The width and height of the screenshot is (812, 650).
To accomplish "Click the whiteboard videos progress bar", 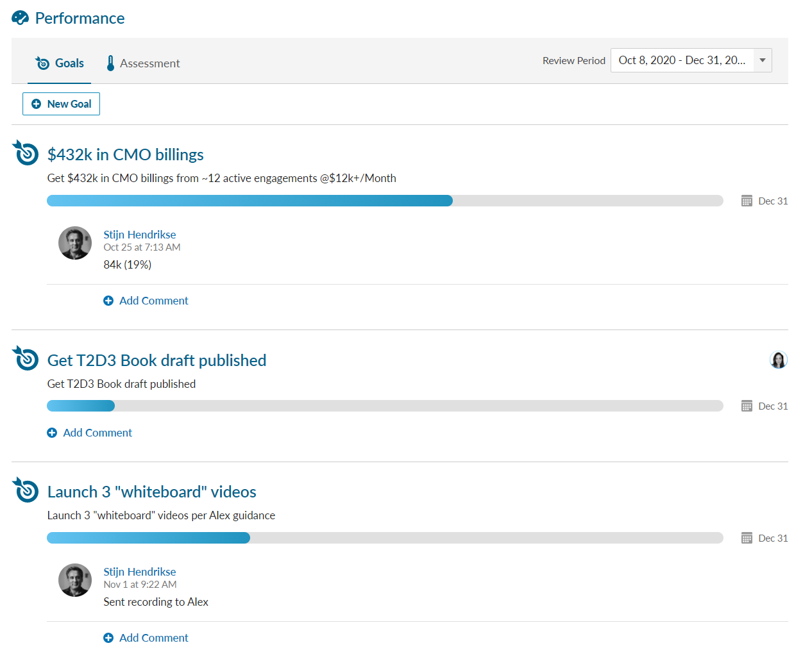I will [385, 538].
